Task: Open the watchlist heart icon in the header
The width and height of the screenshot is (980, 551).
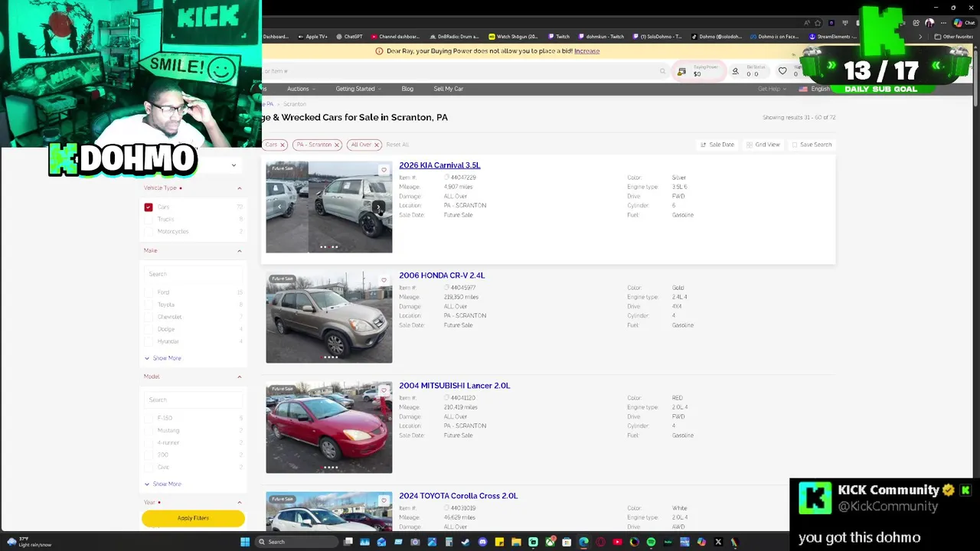Action: [x=782, y=71]
